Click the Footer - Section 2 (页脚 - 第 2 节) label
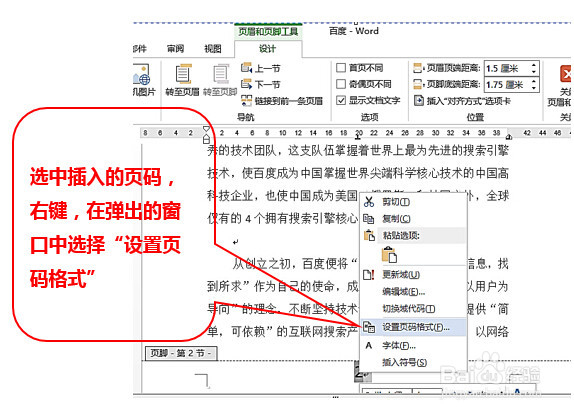The width and height of the screenshot is (574, 413). click(x=181, y=353)
